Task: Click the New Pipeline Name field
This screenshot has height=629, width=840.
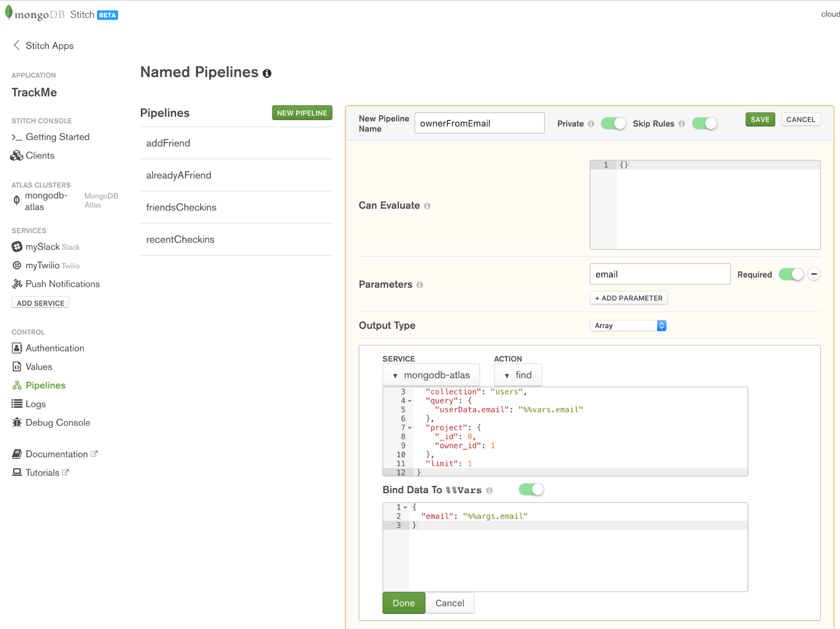Action: [x=479, y=123]
